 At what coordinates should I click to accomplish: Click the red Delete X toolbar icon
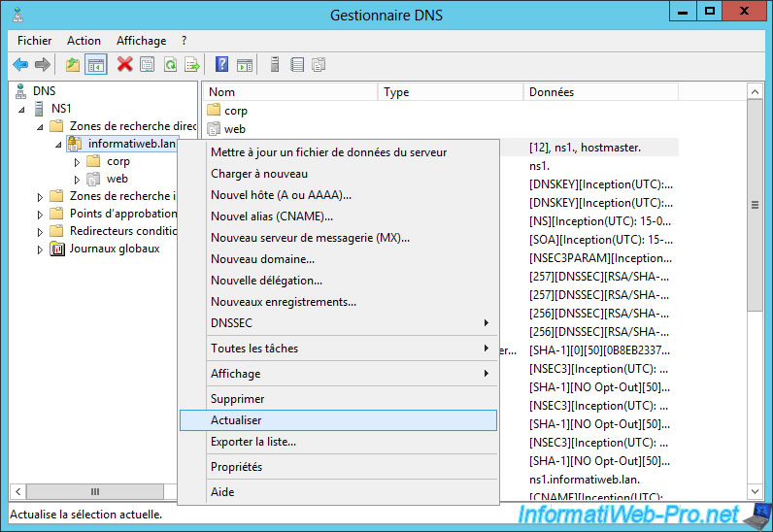click(x=124, y=65)
